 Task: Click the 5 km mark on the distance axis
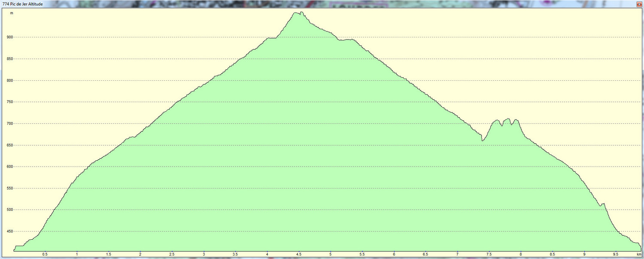331,254
